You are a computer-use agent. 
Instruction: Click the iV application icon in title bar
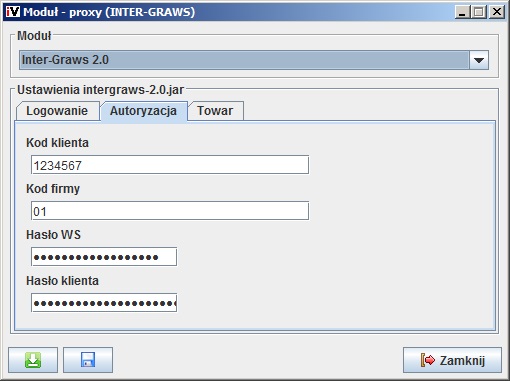[13, 12]
